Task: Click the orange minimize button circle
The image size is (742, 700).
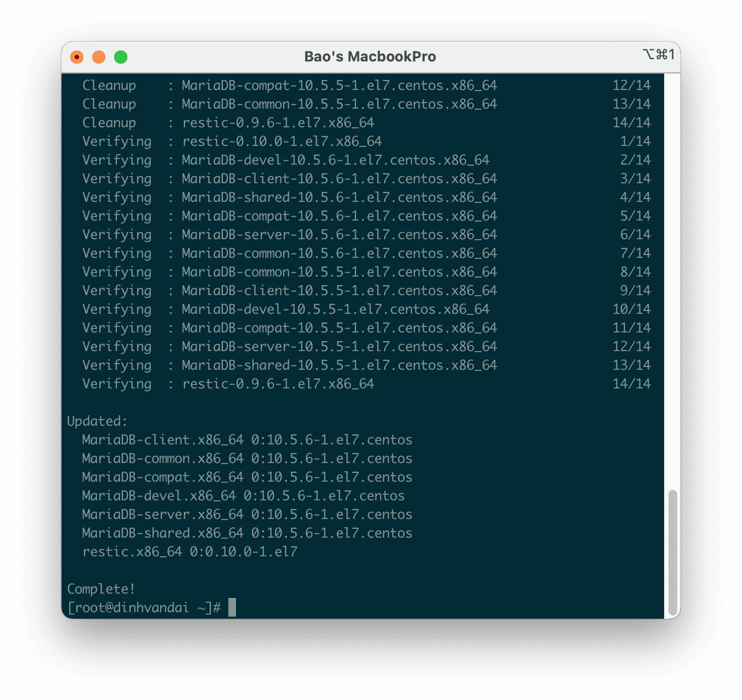Action: 99,57
